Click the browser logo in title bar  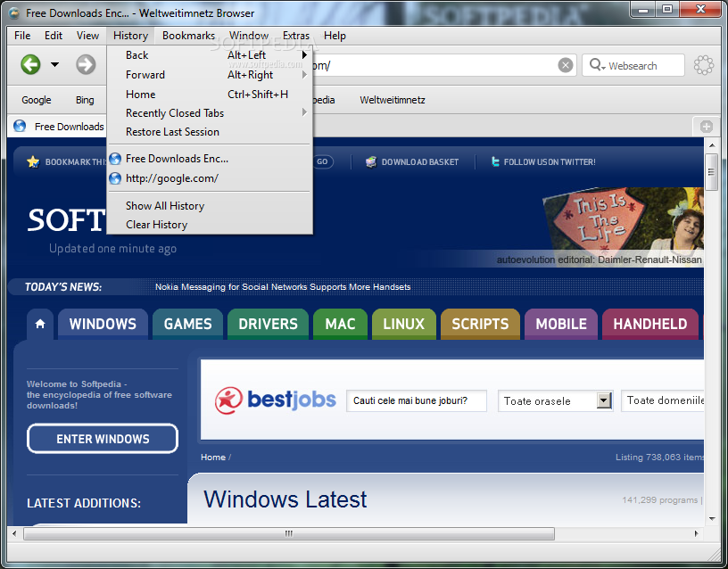[15, 13]
